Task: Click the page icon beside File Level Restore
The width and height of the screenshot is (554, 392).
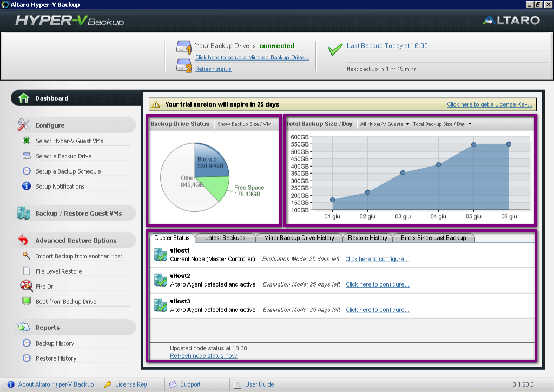Action: 27,271
